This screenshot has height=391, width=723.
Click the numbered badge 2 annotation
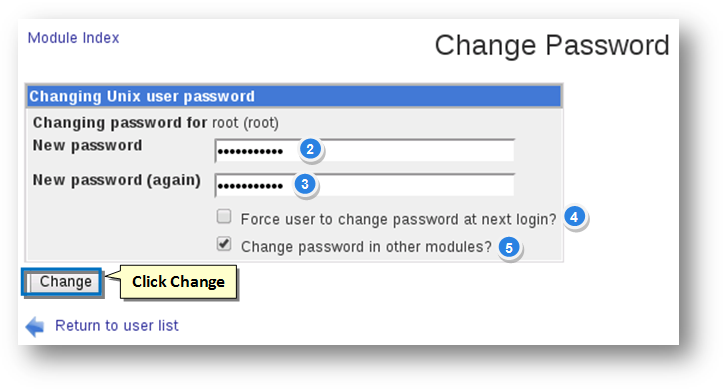pos(310,149)
